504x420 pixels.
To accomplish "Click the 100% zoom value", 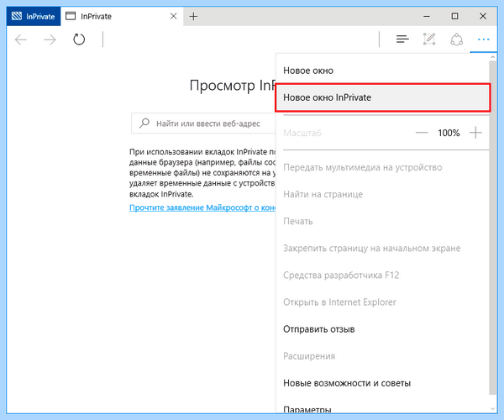I will [x=449, y=133].
